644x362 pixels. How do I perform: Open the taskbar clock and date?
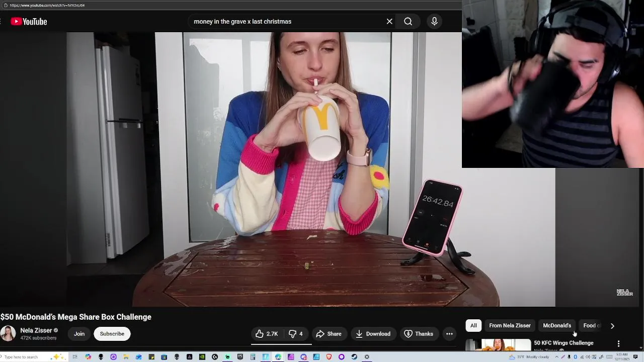622,357
